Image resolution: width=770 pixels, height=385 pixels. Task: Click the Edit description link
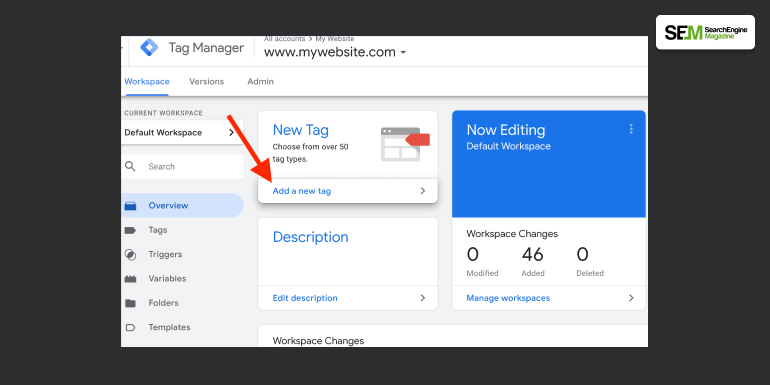pyautogui.click(x=305, y=298)
